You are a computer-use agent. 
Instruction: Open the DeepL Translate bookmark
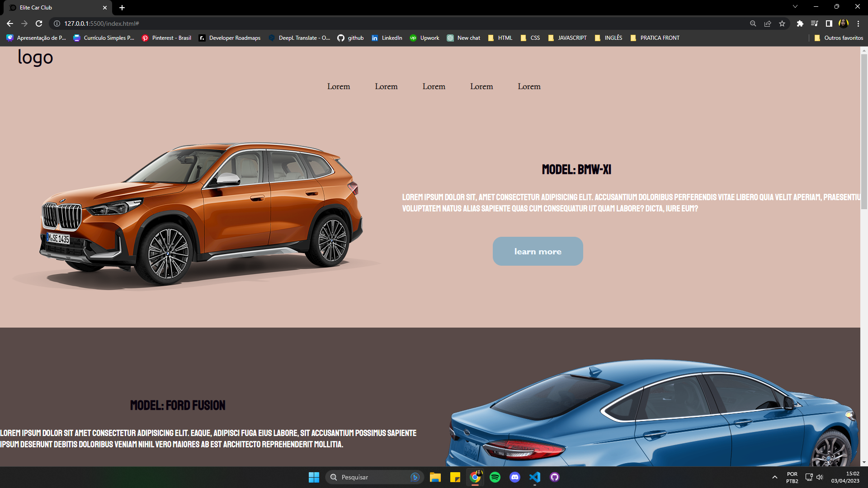click(x=299, y=38)
